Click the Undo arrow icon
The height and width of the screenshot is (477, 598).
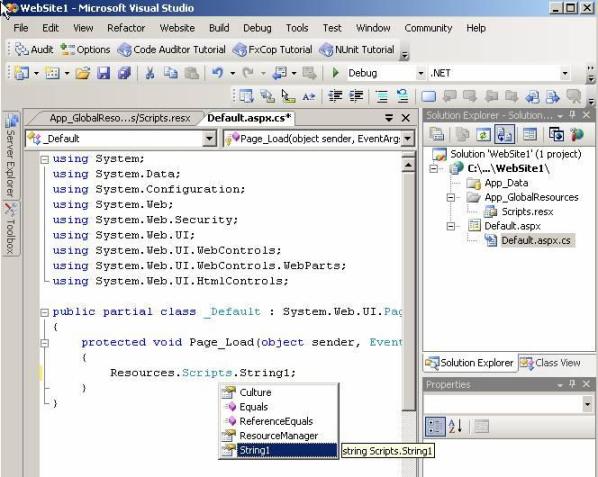pos(217,72)
